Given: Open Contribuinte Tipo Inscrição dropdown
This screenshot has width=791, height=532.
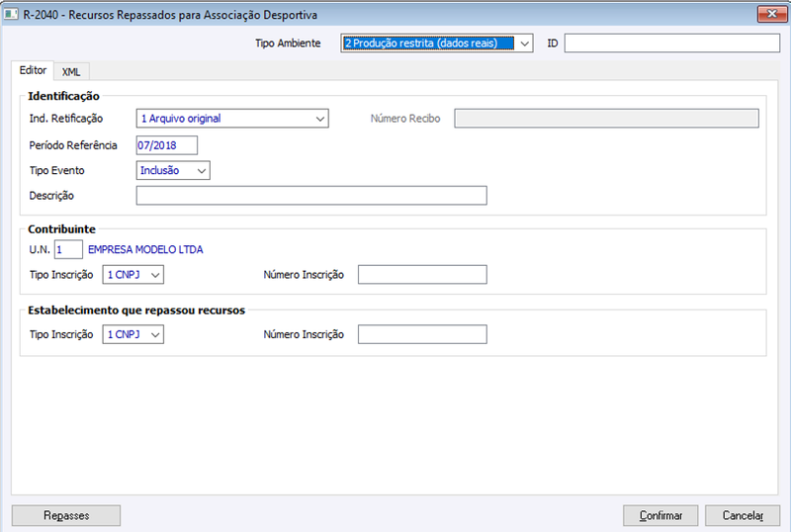Looking at the screenshot, I should [x=133, y=275].
